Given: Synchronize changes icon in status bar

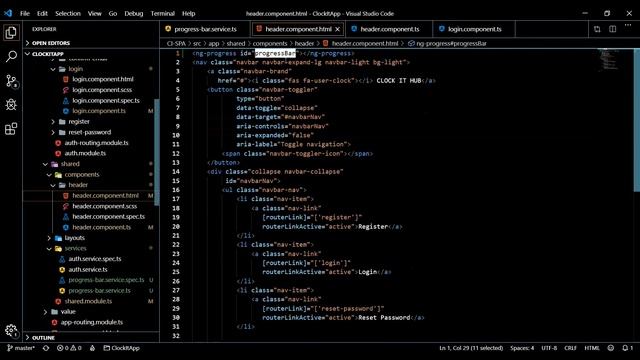Looking at the screenshot, I should tap(46, 348).
